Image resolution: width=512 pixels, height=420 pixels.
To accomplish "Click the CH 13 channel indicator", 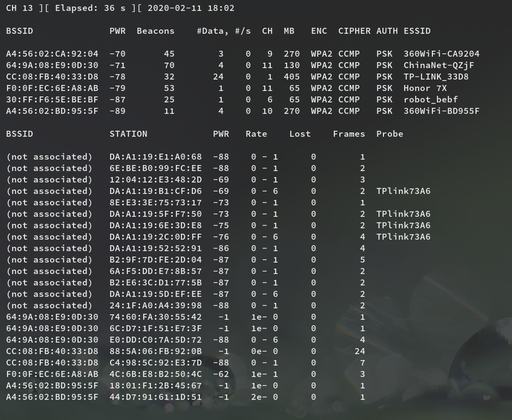I will click(20, 8).
